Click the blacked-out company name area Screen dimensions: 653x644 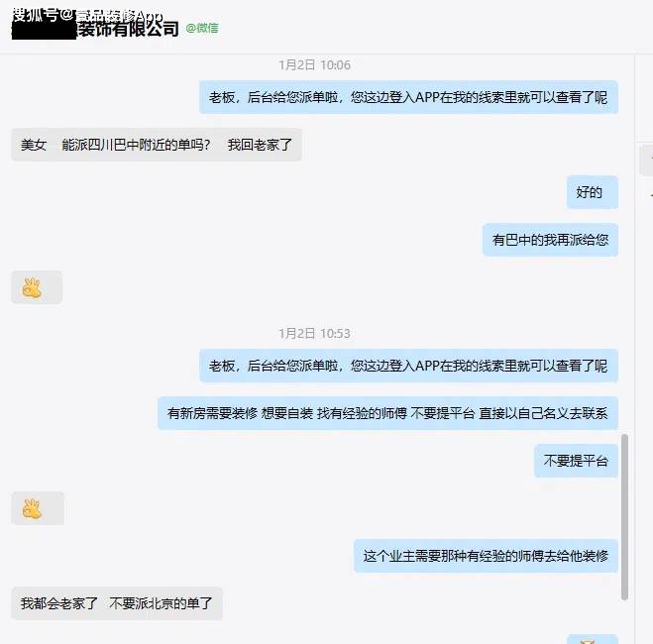[x=45, y=30]
